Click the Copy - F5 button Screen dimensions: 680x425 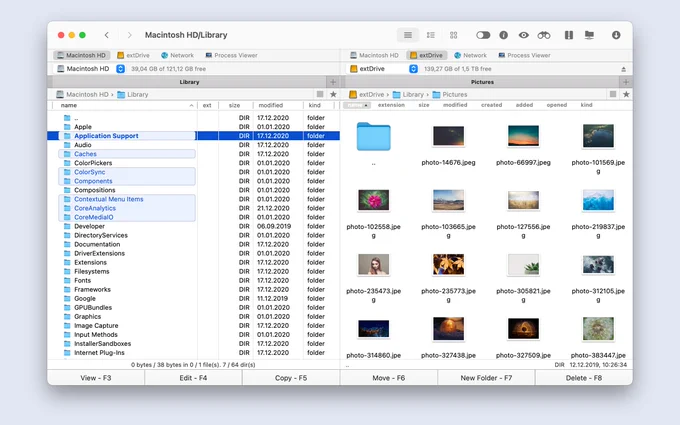point(291,378)
